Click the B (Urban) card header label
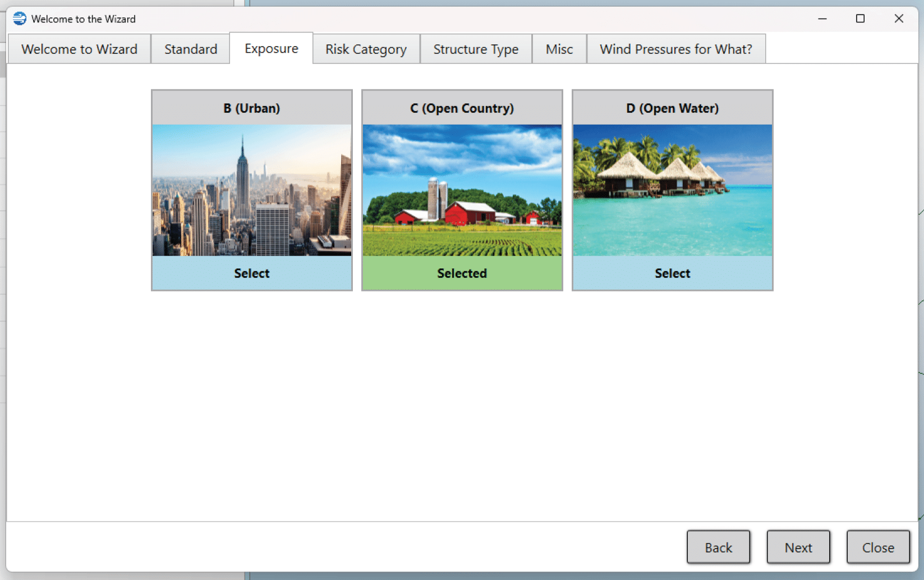Viewport: 924px width, 580px height. click(251, 108)
